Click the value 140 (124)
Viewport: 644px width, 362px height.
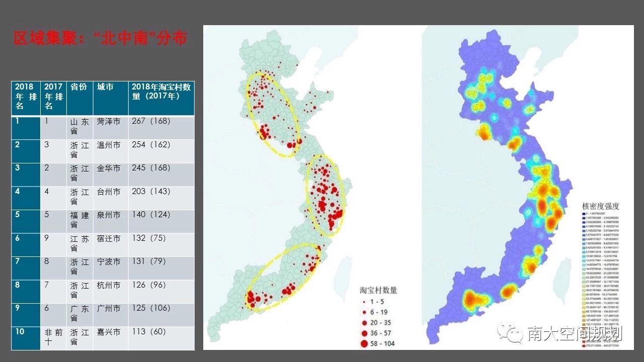151,214
